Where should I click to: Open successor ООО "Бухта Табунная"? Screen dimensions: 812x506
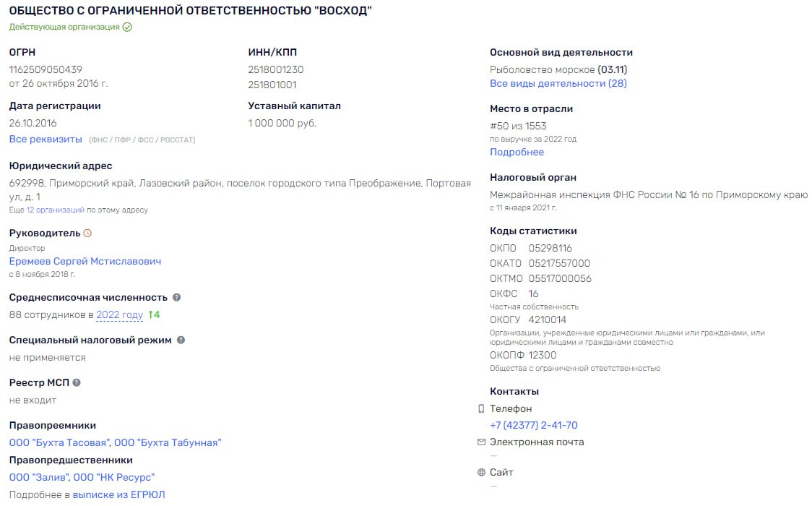coord(168,443)
